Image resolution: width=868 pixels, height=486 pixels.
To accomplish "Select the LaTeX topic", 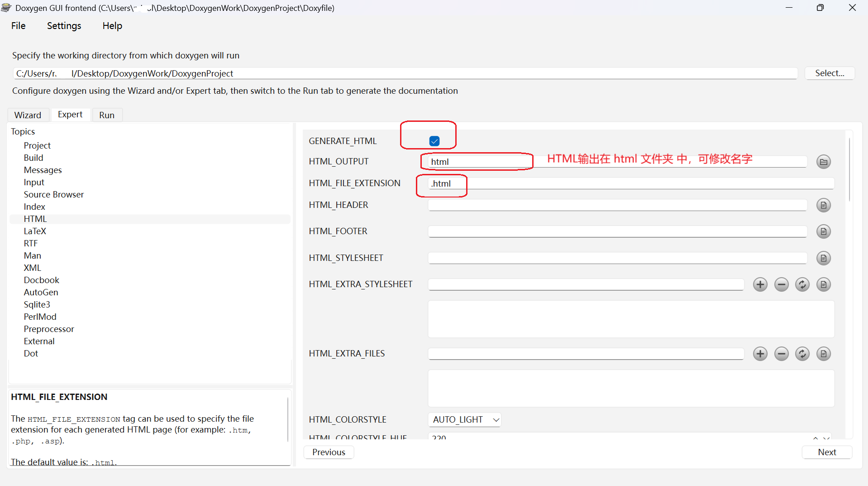I will point(35,231).
